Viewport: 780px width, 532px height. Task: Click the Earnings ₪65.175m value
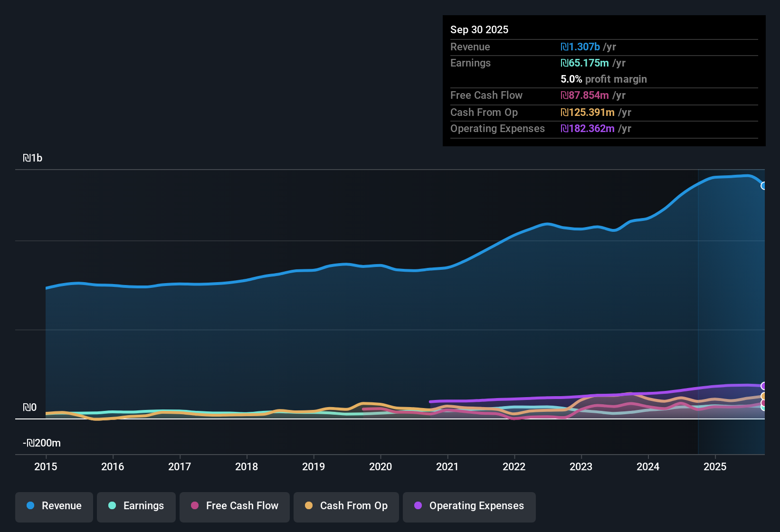585,63
